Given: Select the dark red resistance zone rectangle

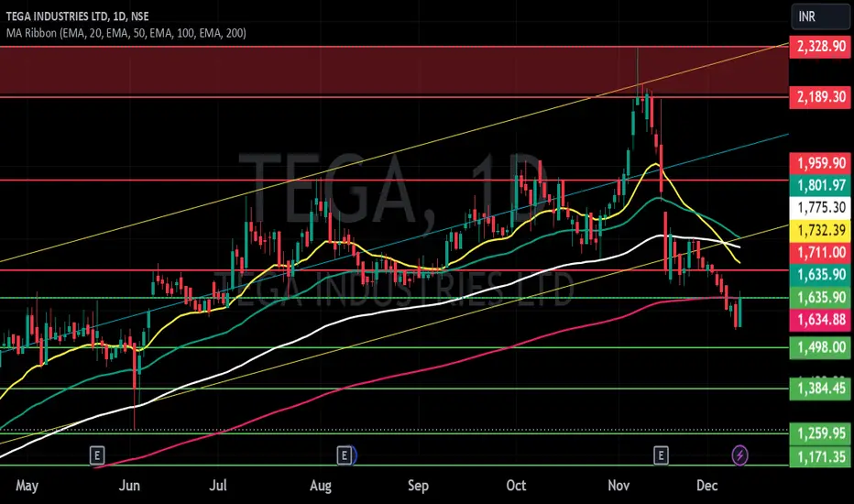Looking at the screenshot, I should pyautogui.click(x=394, y=71).
